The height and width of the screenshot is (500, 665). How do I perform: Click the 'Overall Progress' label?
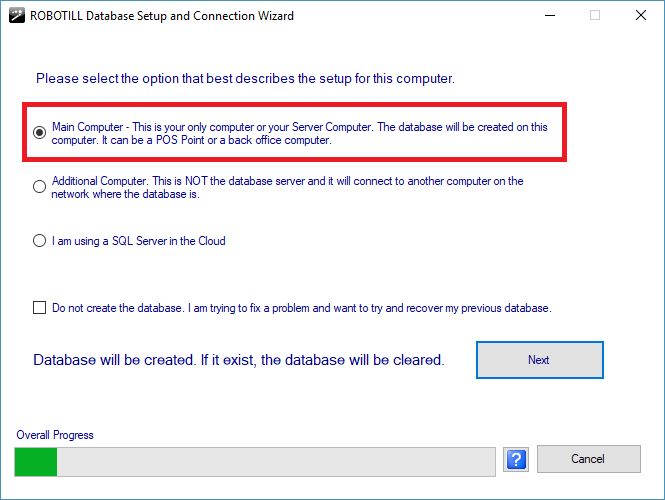55,435
